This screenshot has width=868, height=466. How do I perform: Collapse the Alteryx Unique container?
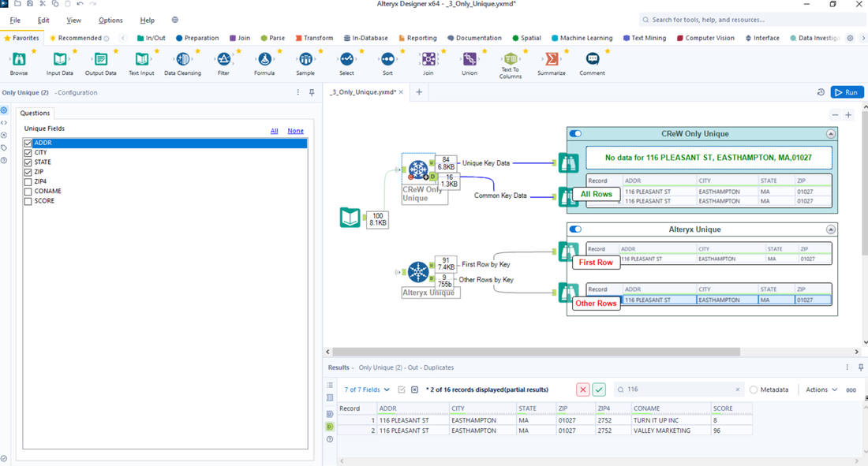click(831, 229)
